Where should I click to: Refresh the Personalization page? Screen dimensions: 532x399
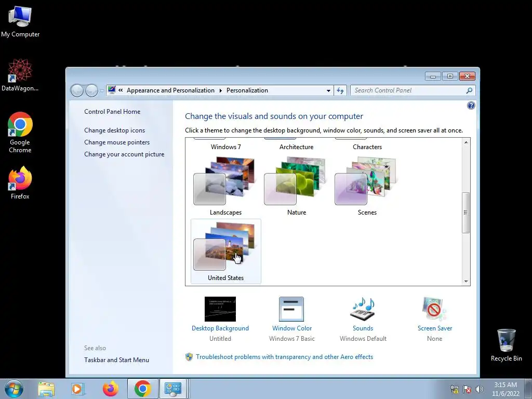pos(340,90)
